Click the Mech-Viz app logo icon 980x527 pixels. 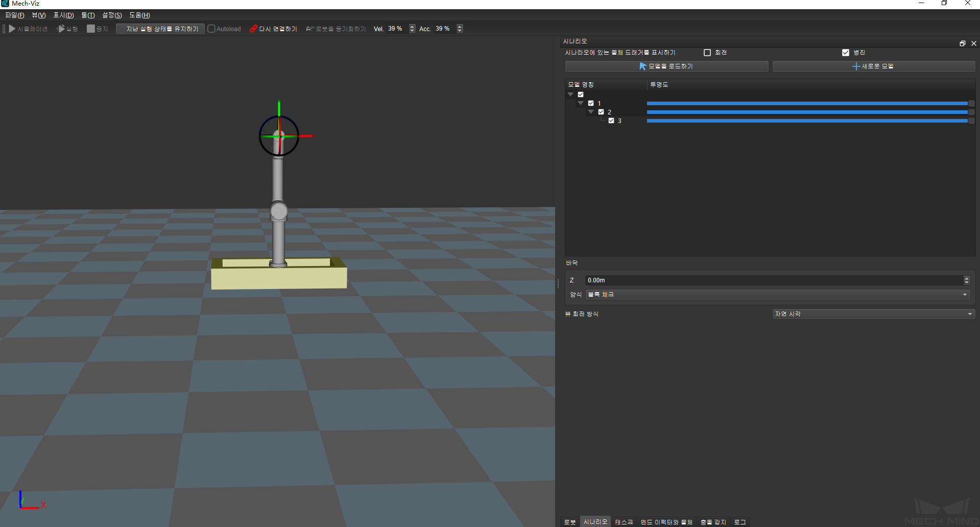(x=5, y=4)
